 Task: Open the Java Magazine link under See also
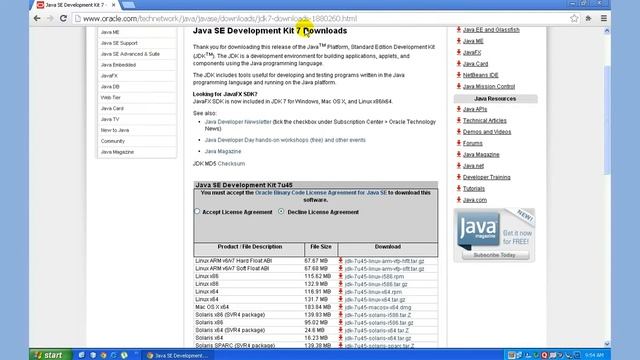(223, 151)
